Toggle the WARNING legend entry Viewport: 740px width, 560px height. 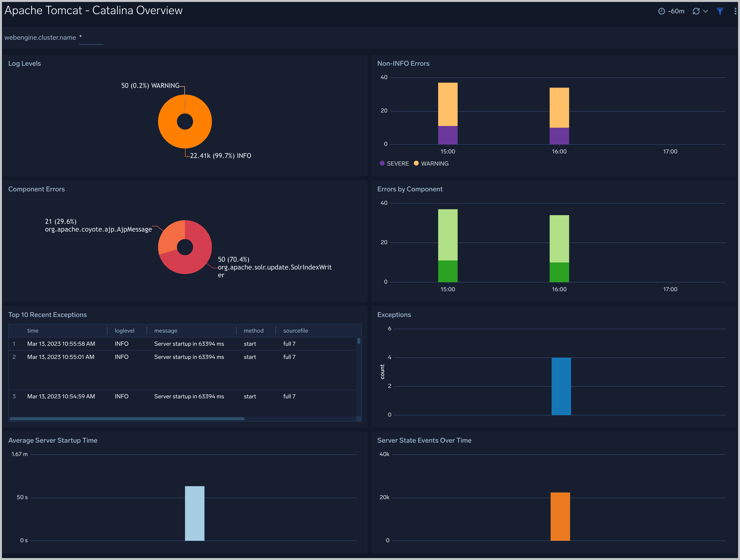pos(431,164)
